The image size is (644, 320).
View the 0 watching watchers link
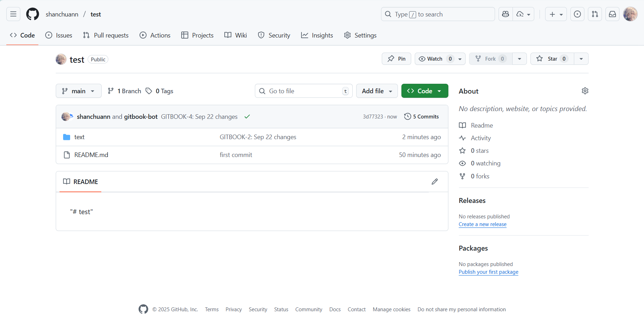[x=480, y=163]
